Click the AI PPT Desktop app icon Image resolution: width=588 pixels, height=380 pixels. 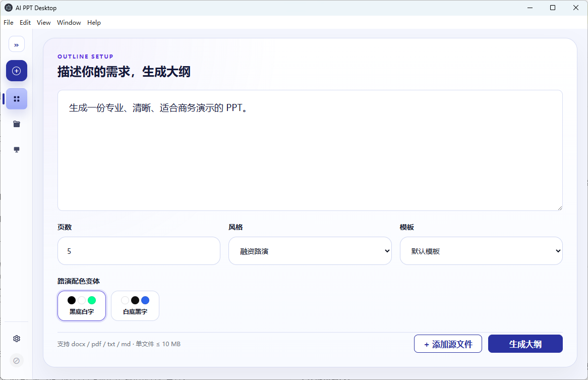point(8,8)
